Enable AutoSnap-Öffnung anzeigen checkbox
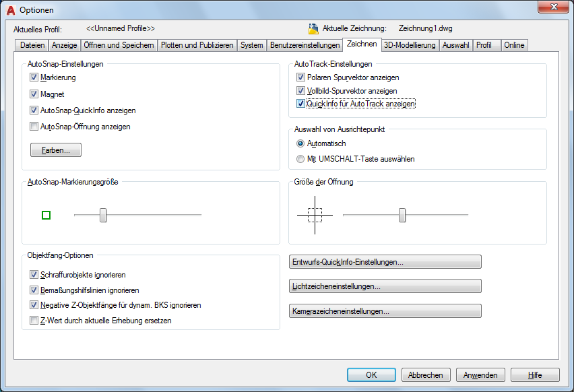The width and height of the screenshot is (574, 392). pyautogui.click(x=34, y=127)
